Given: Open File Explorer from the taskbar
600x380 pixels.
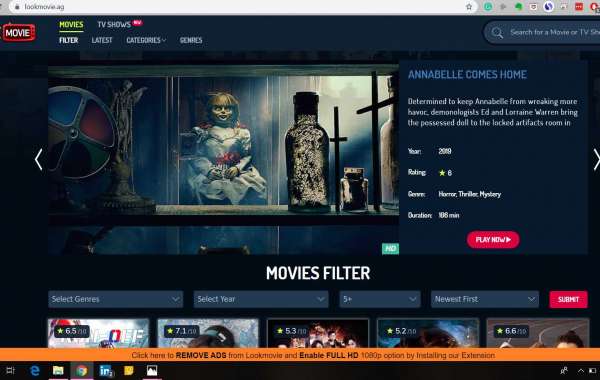Looking at the screenshot, I should coord(58,370).
